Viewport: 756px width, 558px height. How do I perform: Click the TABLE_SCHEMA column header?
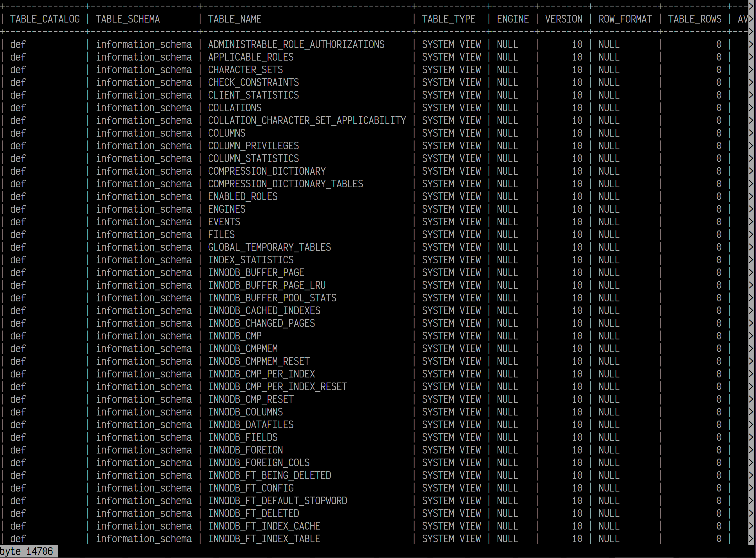(x=128, y=19)
